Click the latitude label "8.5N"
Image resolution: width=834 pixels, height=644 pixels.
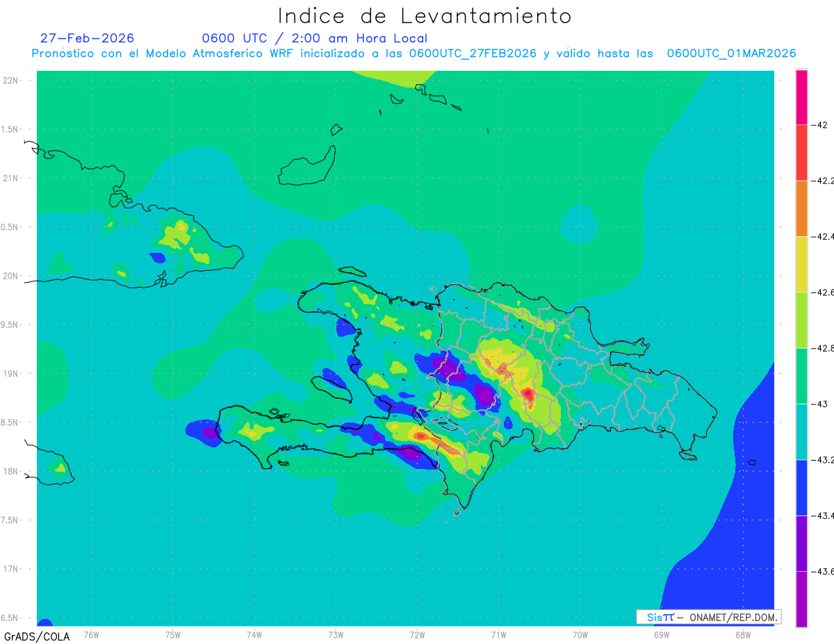10,422
